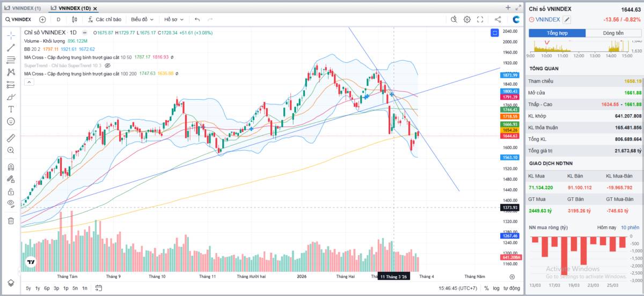
Task: Open the forecasting and measurement tools
Action: 11,85
